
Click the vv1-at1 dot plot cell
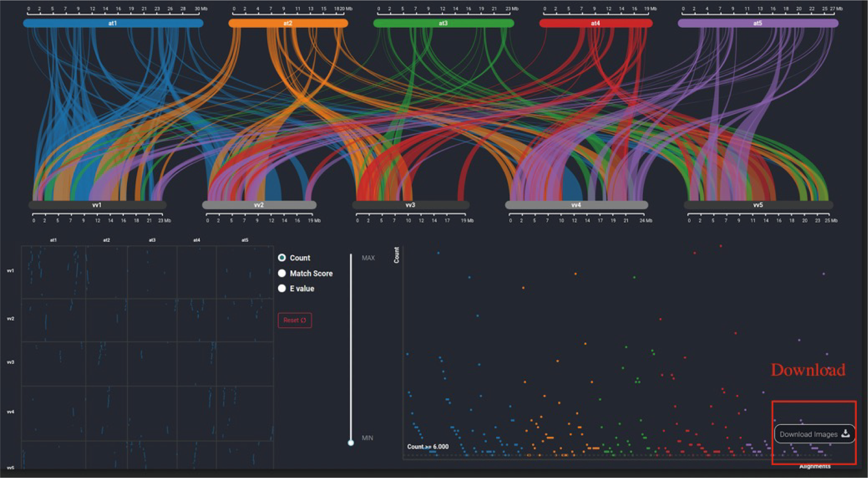[54, 272]
